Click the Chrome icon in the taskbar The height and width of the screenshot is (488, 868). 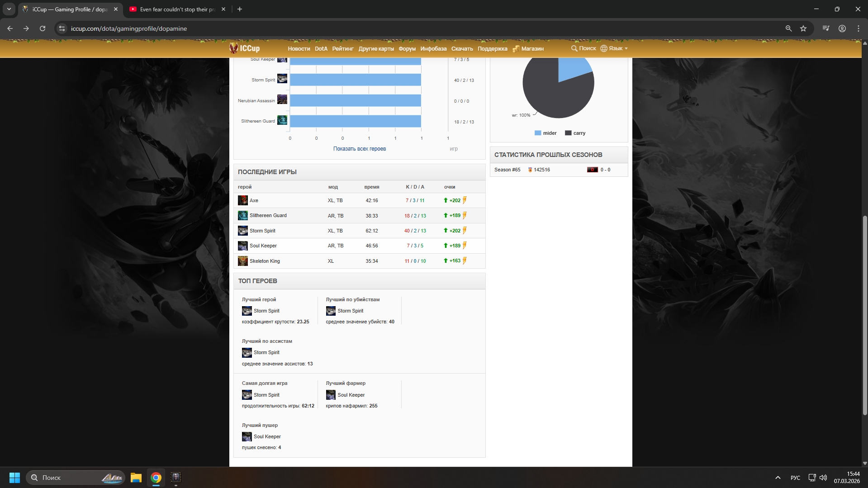pos(156,478)
